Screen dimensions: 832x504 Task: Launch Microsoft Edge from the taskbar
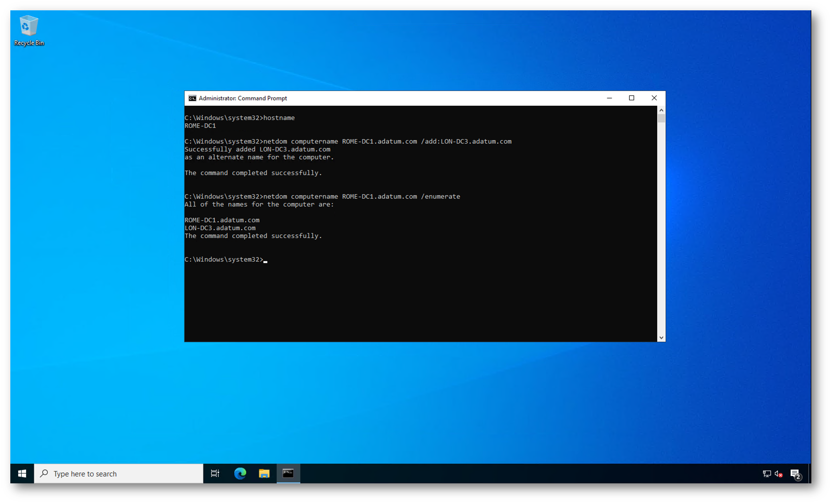(240, 474)
